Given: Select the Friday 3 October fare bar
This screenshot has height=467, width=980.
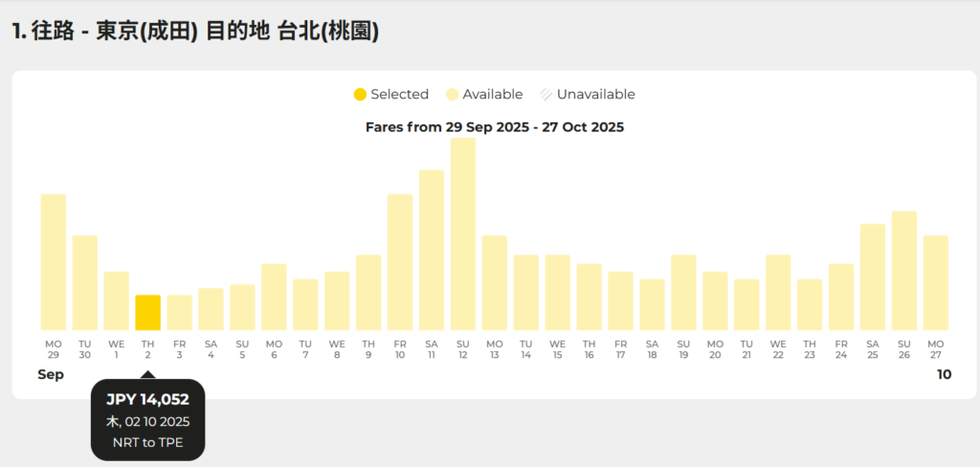Looking at the screenshot, I should 179,312.
